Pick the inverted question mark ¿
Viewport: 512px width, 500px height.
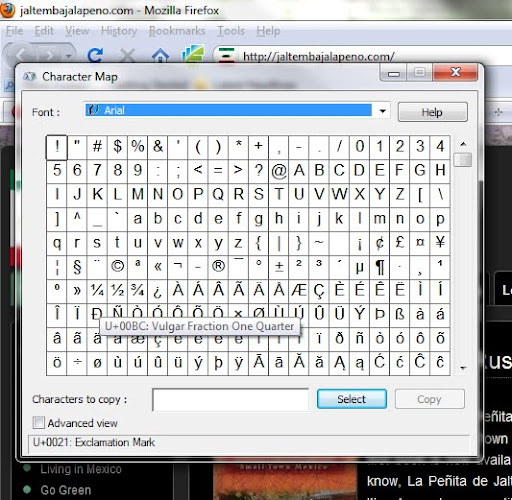click(158, 291)
